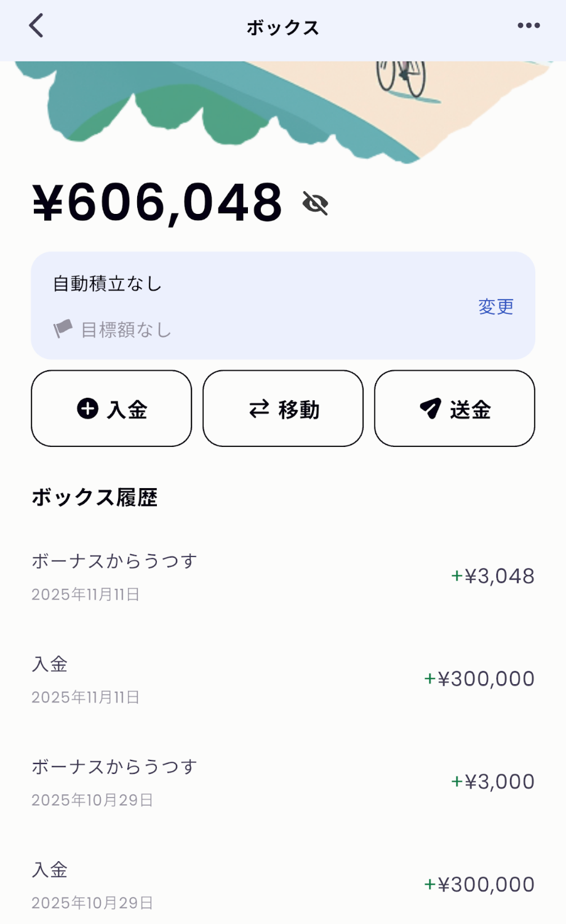Open the +¥3,000 bonus transfer entry
Screen dimensions: 566x924
pos(283,782)
